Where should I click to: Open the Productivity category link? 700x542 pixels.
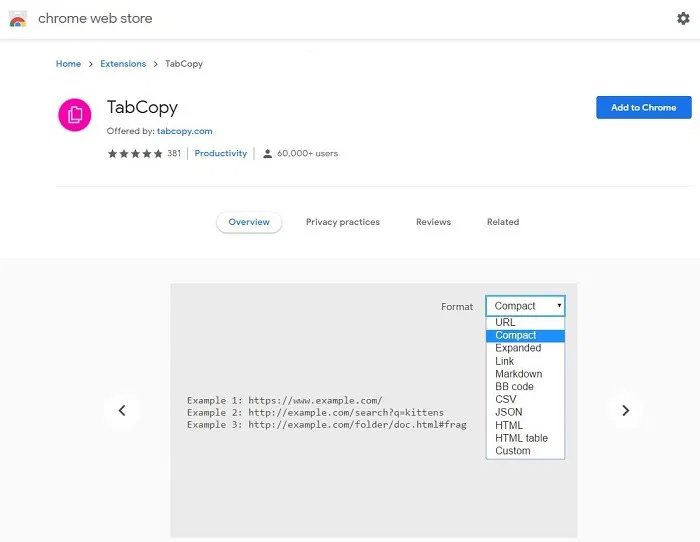pyautogui.click(x=221, y=154)
